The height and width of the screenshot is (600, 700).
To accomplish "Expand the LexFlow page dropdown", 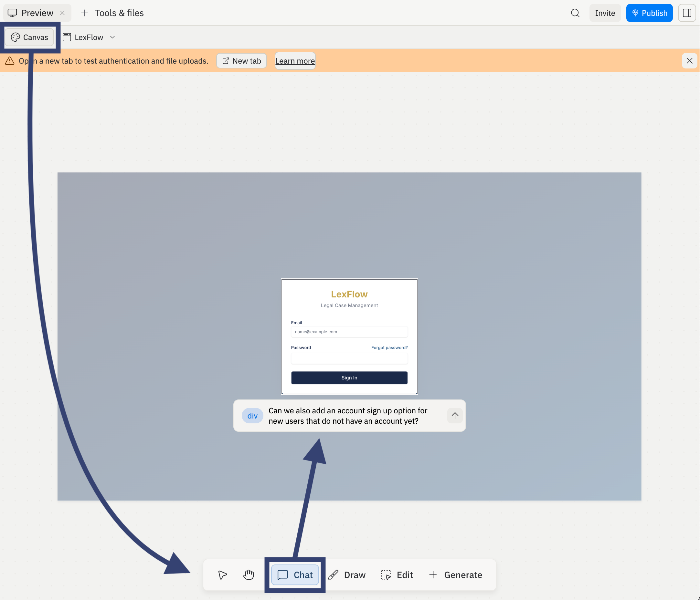I will tap(89, 37).
